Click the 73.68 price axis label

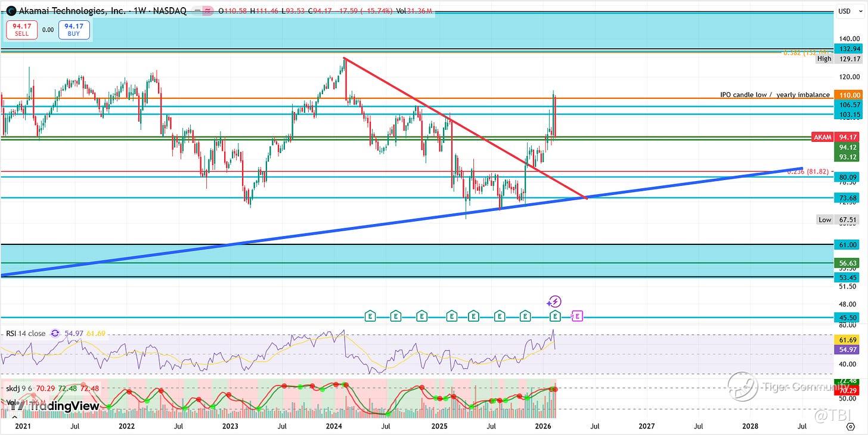pyautogui.click(x=848, y=198)
